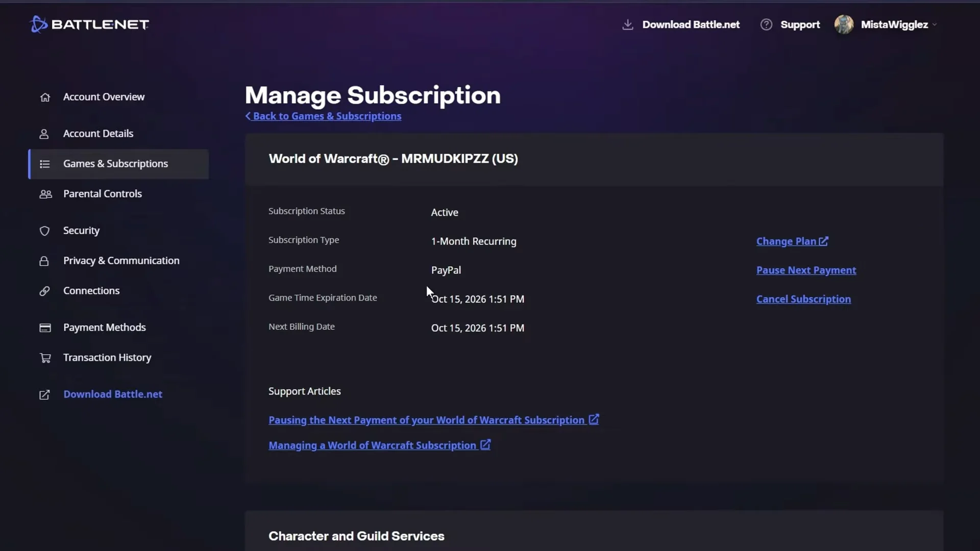Click the Privacy & Communication lock icon

coord(44,261)
